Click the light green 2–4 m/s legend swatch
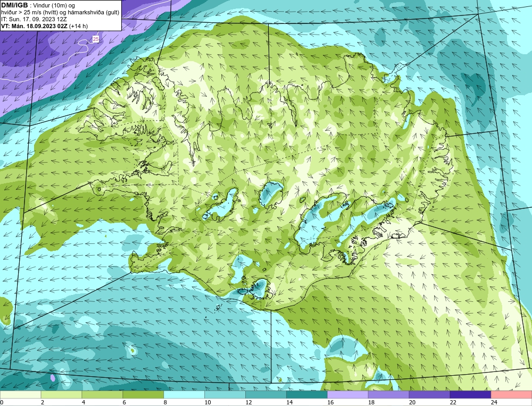Viewport: 532px width, 406px height. click(x=61, y=395)
